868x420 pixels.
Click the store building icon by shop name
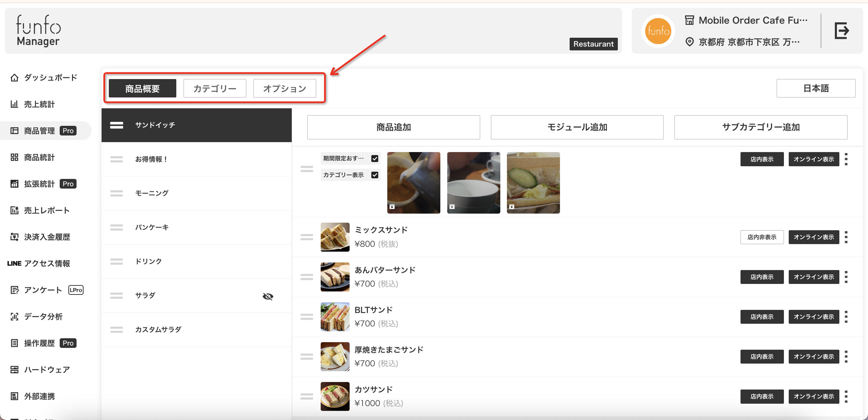689,20
